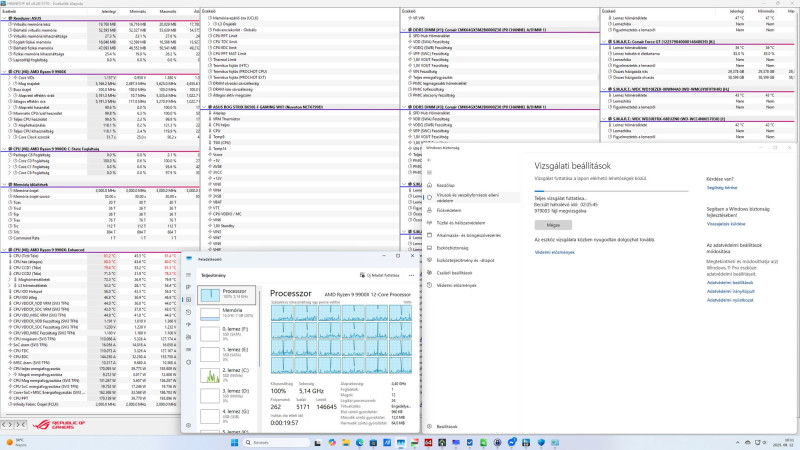Open Fiókvédelem in Windows Security

click(x=449, y=210)
